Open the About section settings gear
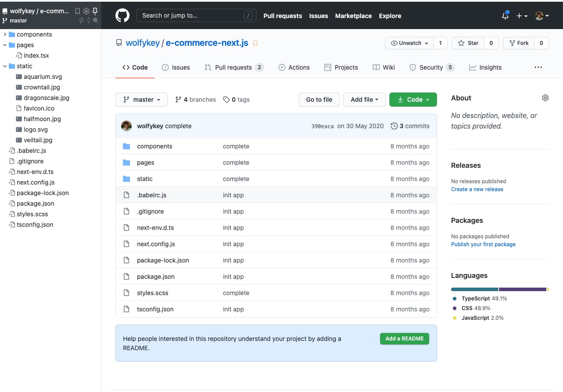563x392 pixels. [x=545, y=98]
